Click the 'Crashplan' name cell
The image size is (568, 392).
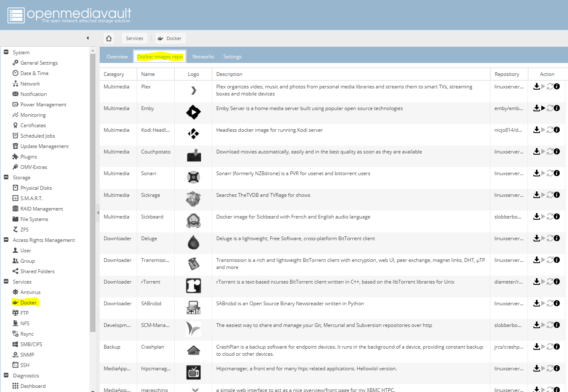[153, 347]
